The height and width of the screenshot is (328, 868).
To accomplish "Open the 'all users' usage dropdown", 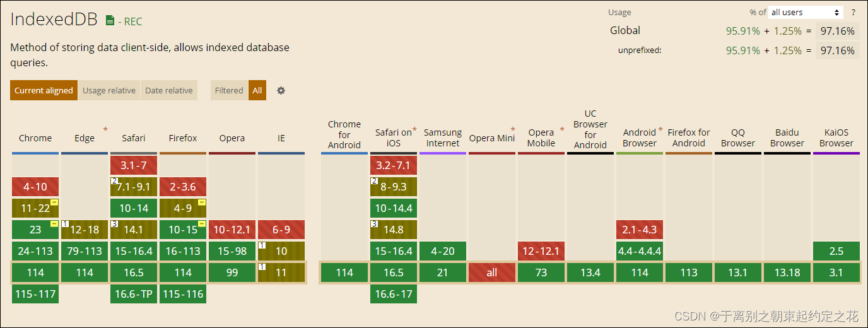I will click(x=806, y=12).
